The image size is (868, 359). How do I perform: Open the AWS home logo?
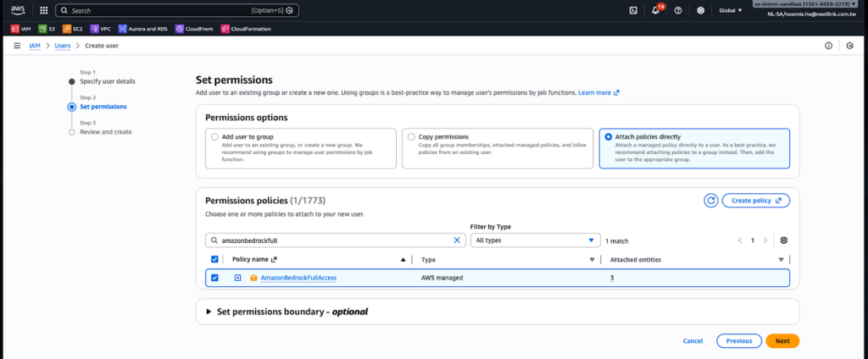(18, 10)
